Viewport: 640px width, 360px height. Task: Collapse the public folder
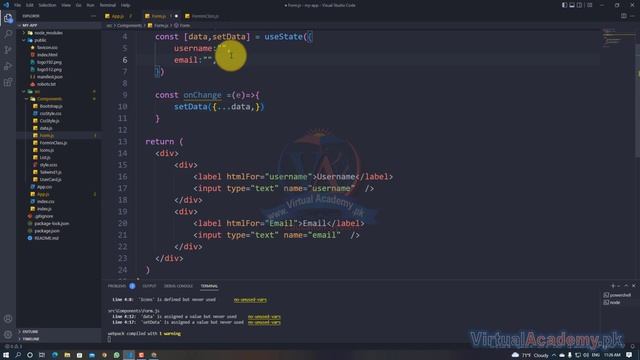pos(40,40)
